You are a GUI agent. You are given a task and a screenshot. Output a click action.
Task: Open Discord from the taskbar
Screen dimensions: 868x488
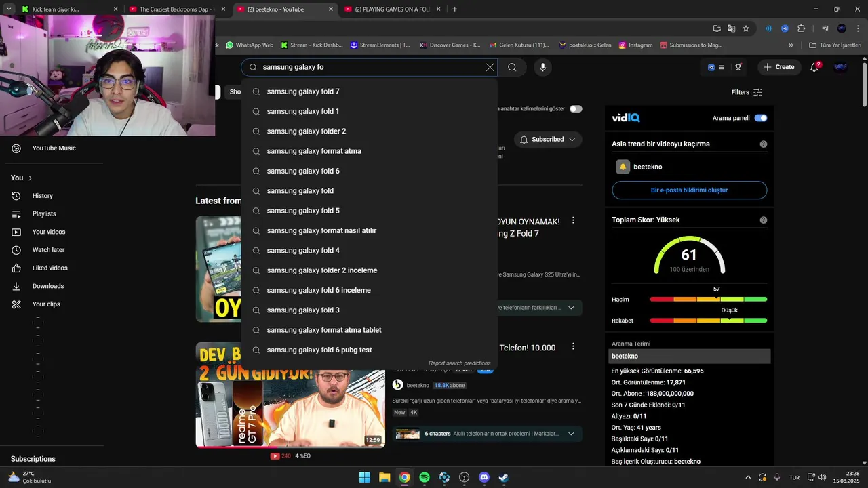click(484, 477)
